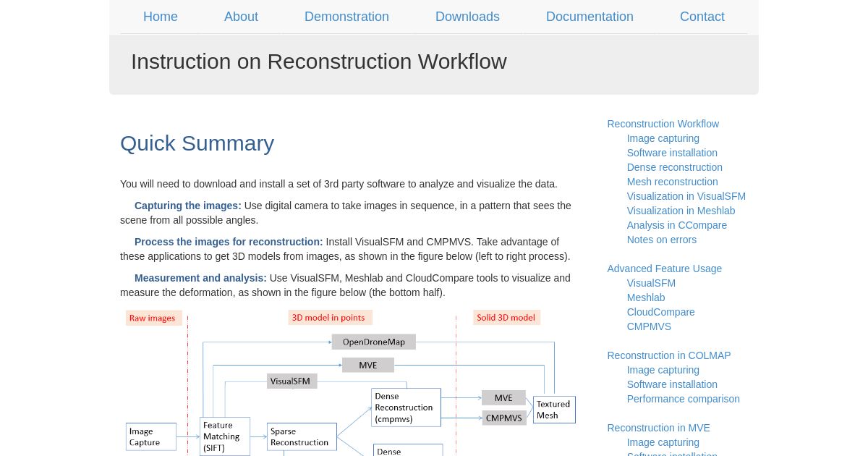
Task: Click Image capturing under Reconstruction Workflow
Action: coord(663,138)
